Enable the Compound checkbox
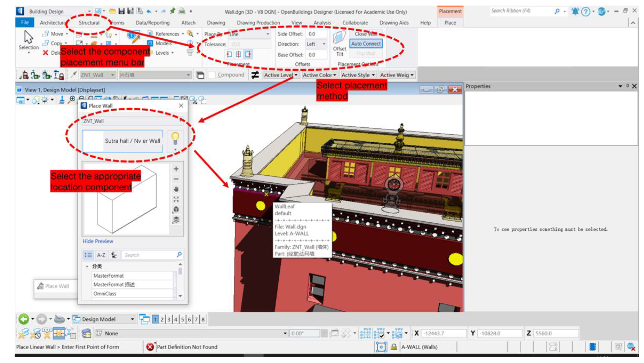 point(212,75)
